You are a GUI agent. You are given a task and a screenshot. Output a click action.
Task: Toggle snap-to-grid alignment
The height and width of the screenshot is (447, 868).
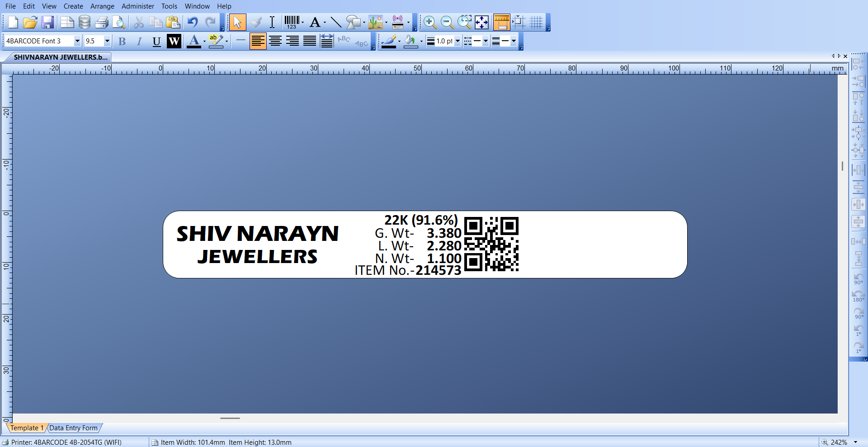tap(519, 22)
